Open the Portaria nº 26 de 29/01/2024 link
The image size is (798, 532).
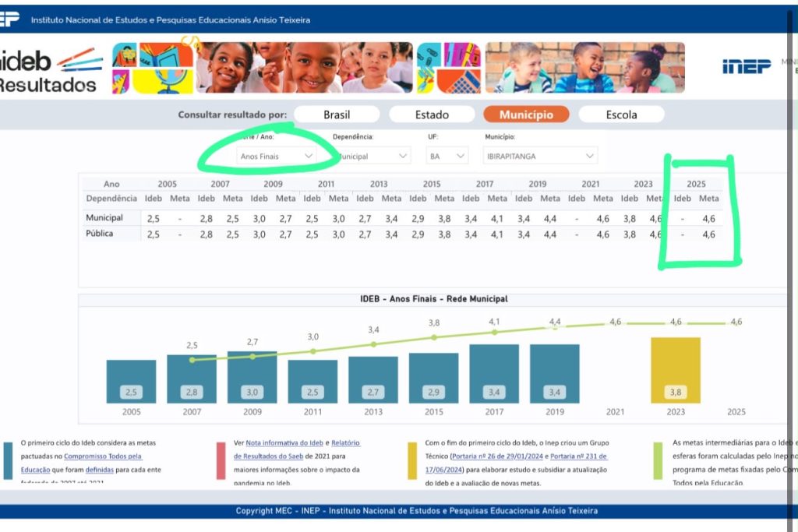pos(497,456)
